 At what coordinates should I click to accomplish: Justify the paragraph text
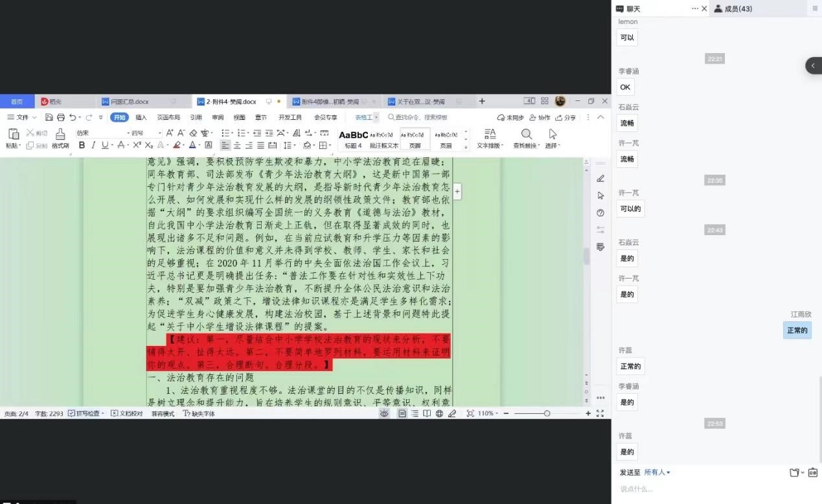260,145
